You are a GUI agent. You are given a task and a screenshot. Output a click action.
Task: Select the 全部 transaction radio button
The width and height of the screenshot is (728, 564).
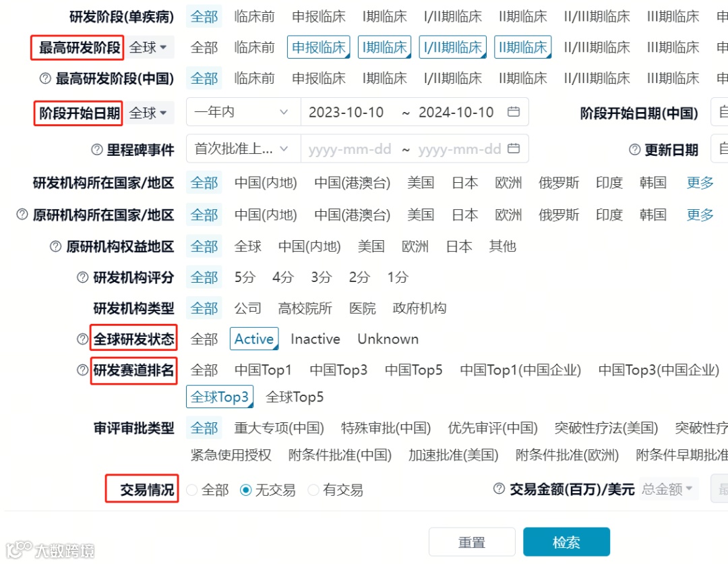click(x=191, y=490)
